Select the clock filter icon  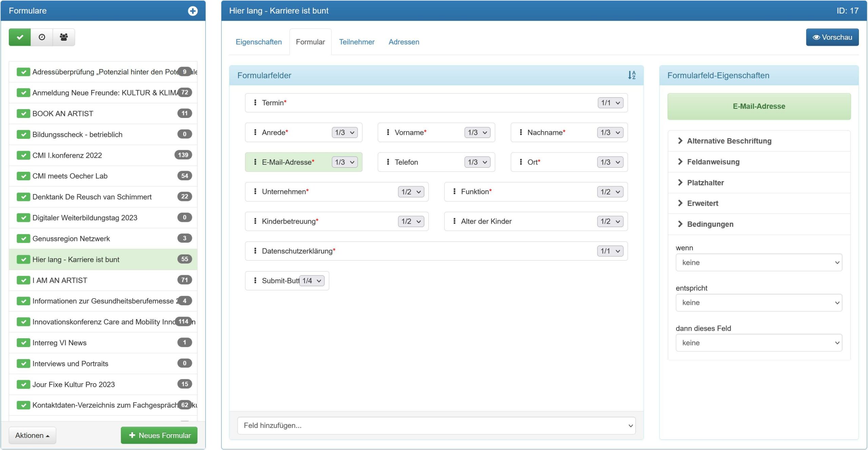coord(42,37)
